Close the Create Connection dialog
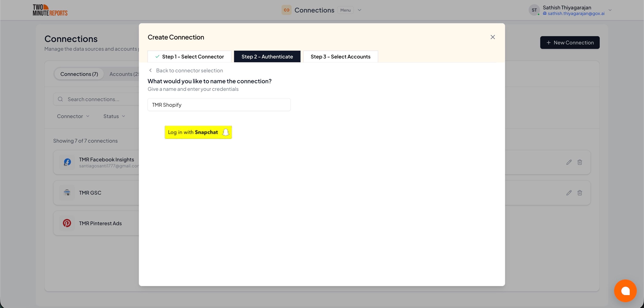This screenshot has height=308, width=644. coord(492,37)
